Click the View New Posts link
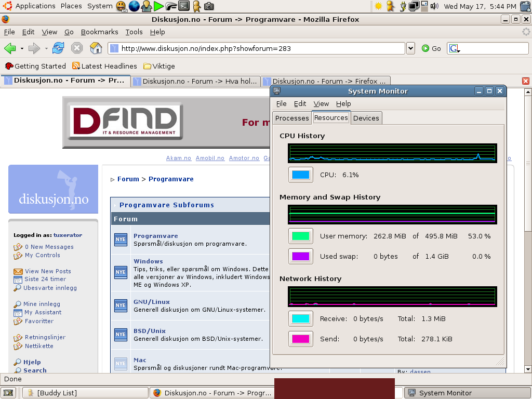 [x=48, y=271]
